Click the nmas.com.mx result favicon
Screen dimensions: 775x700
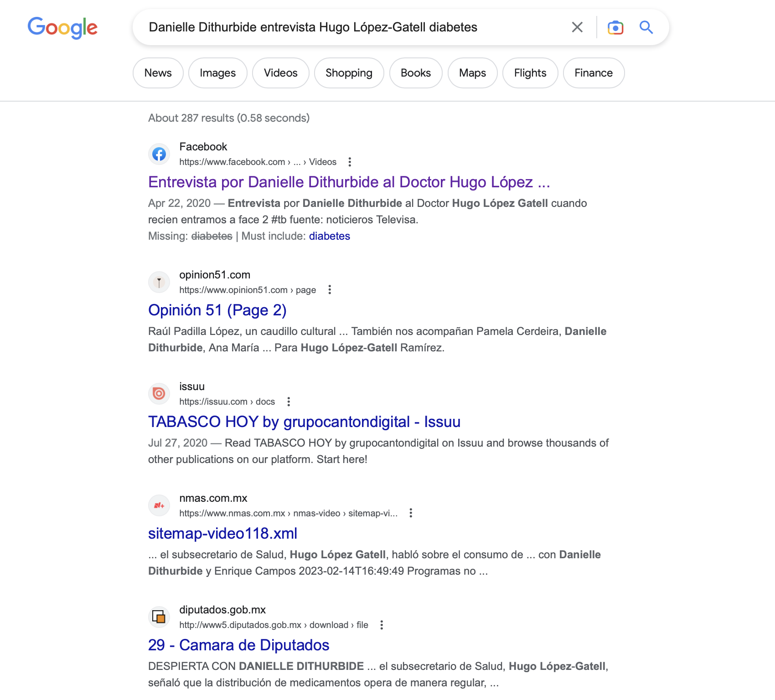[159, 505]
